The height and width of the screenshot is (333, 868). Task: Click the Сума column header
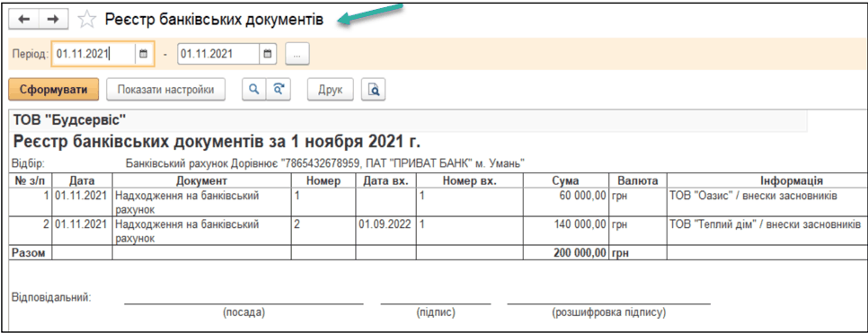(566, 181)
